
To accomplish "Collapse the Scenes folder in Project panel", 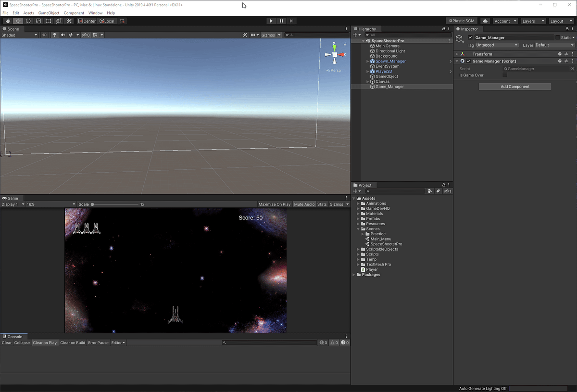I will click(358, 228).
